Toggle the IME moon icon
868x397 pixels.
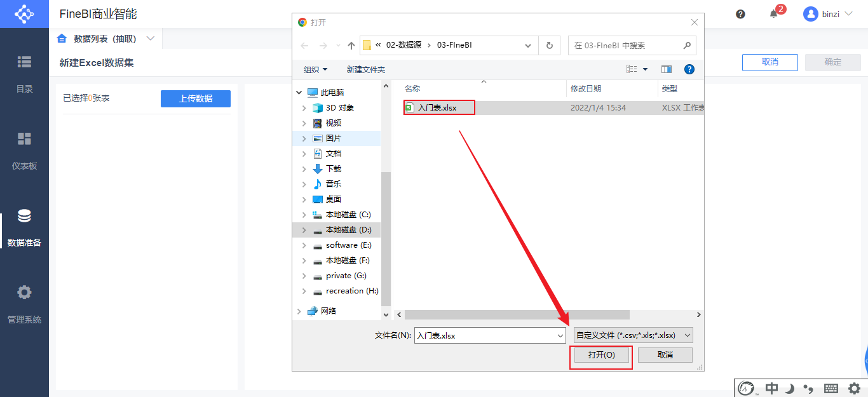coord(790,388)
